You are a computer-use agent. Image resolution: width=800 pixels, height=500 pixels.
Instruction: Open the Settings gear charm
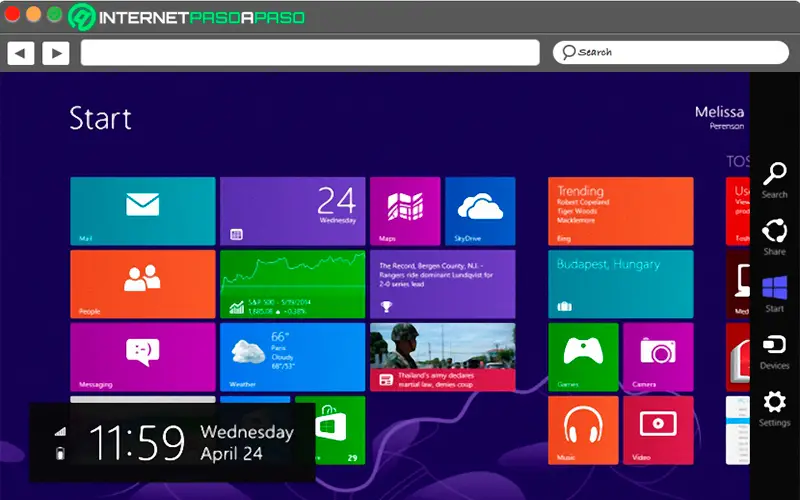click(774, 409)
